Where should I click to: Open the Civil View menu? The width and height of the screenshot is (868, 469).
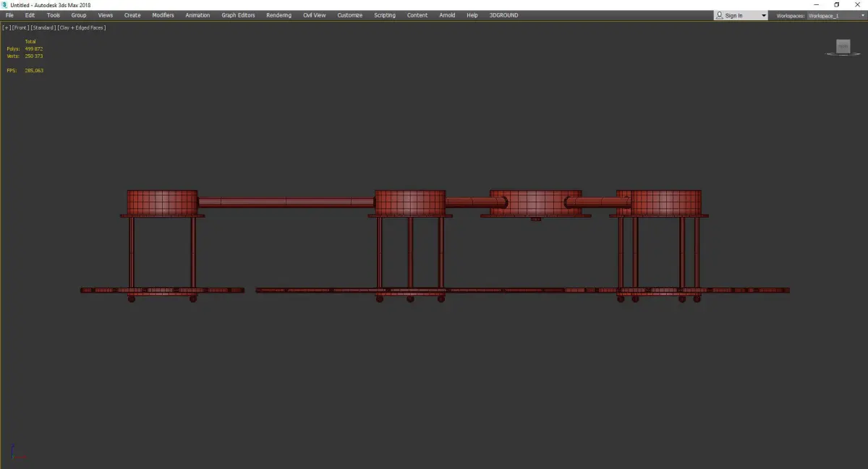(x=315, y=15)
